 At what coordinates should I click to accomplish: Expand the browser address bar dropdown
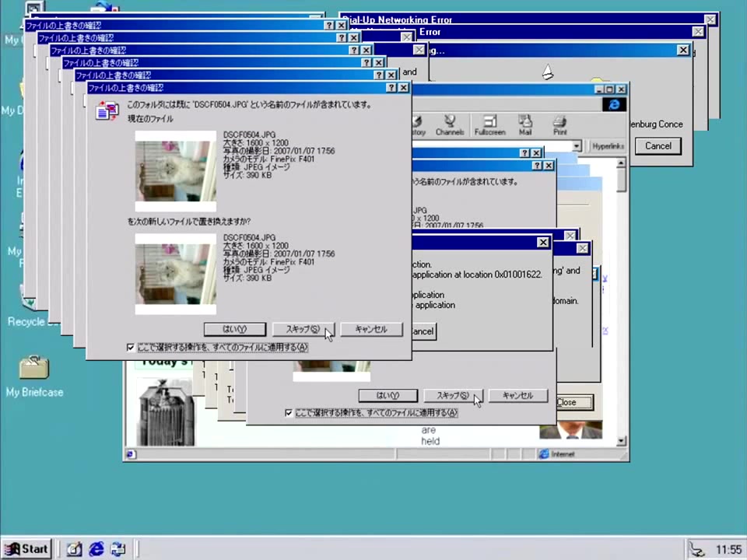pyautogui.click(x=577, y=146)
